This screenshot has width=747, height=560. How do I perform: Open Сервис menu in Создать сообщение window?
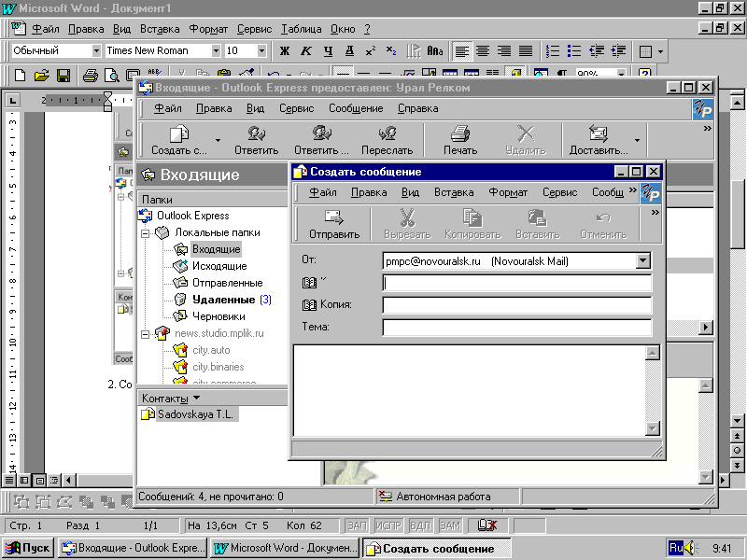(559, 192)
